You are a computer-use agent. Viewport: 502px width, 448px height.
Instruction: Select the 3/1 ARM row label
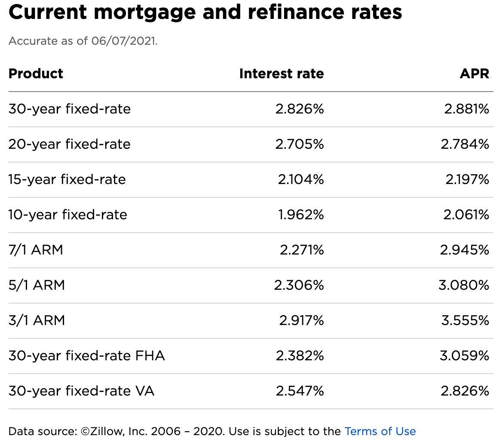tap(37, 320)
